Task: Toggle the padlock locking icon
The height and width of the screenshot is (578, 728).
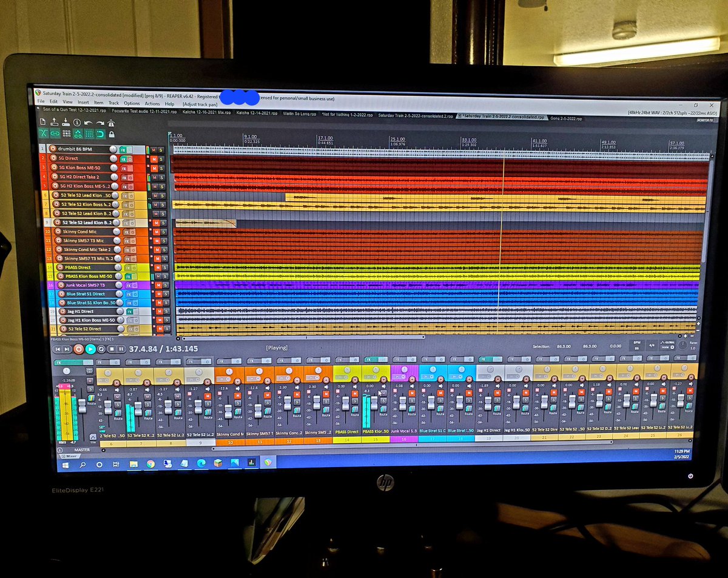Action: (x=112, y=135)
